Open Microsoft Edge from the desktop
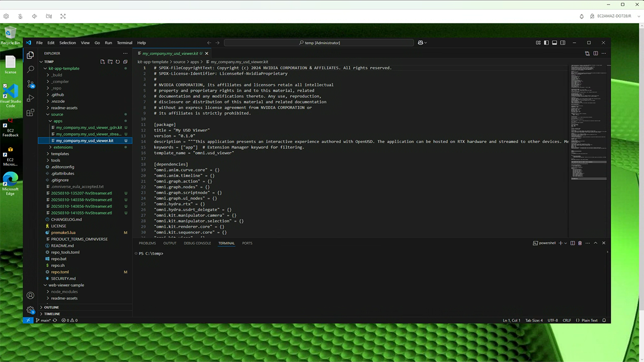Image resolution: width=644 pixels, height=362 pixels. point(11,184)
